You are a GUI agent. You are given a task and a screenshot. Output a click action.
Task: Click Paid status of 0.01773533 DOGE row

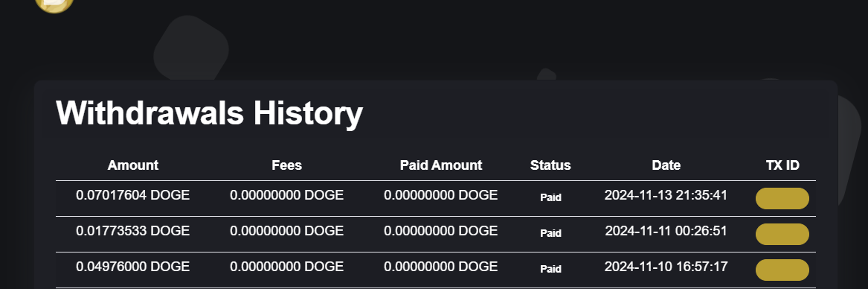[x=551, y=234]
